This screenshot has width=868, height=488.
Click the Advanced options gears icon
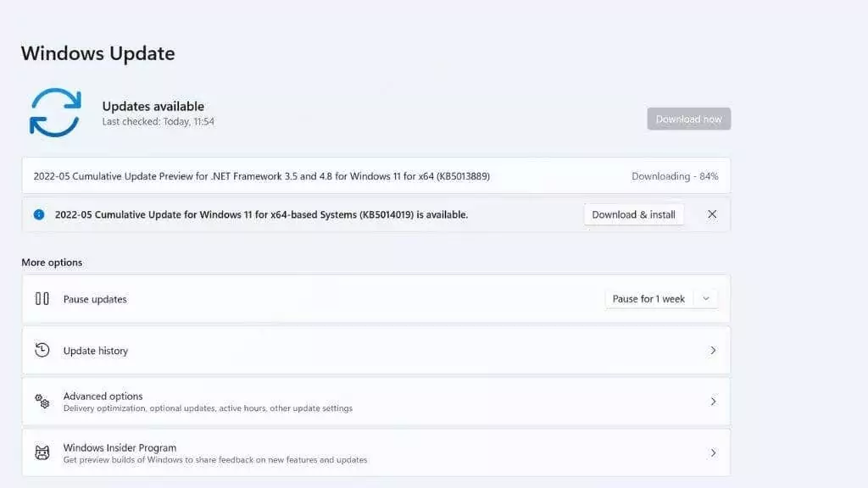click(42, 402)
